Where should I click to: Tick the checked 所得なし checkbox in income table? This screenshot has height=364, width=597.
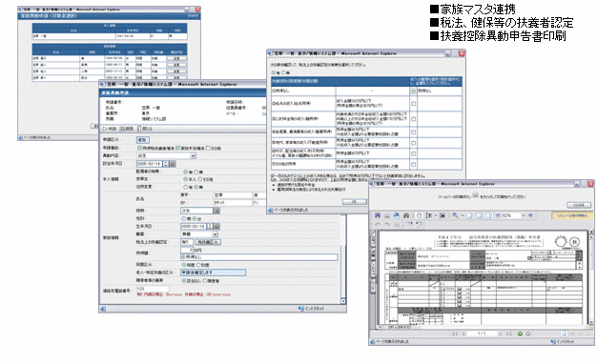(x=414, y=91)
